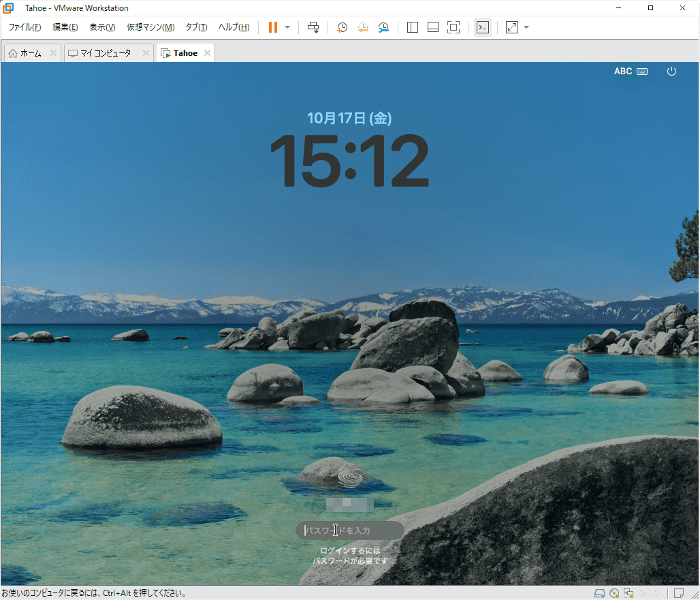Toggle the library sidebar panel
700x600 pixels.
(413, 27)
